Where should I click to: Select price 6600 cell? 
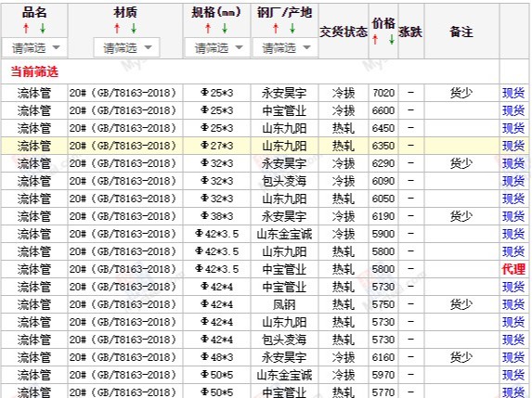pos(383,110)
